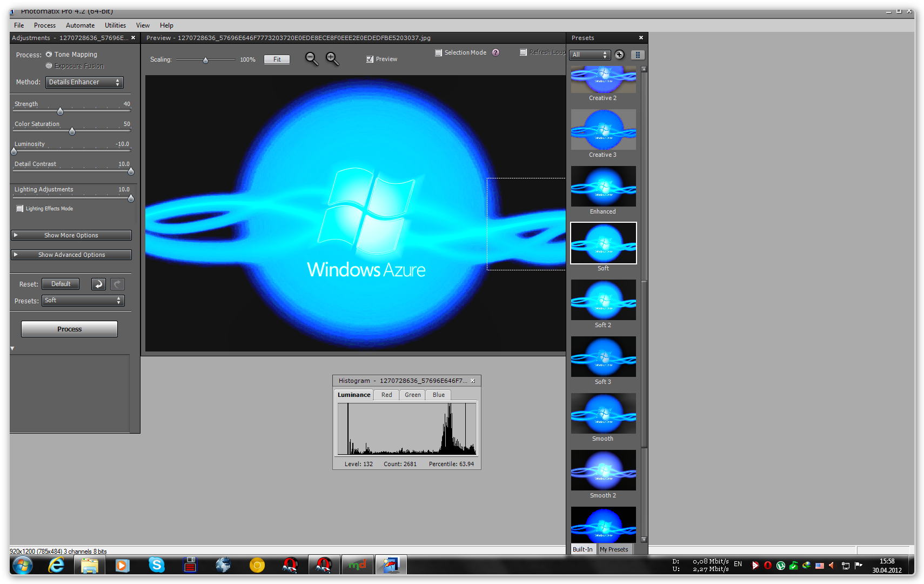Close the Presets panel

click(641, 38)
